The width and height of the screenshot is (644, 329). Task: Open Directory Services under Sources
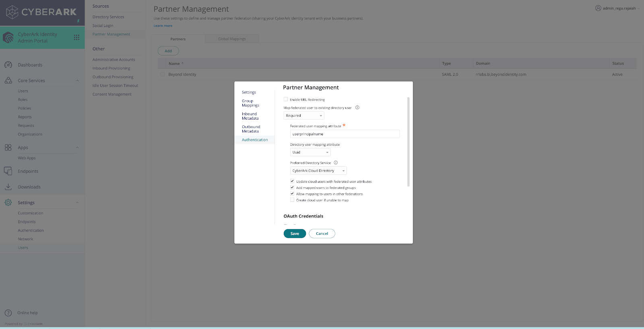108,17
